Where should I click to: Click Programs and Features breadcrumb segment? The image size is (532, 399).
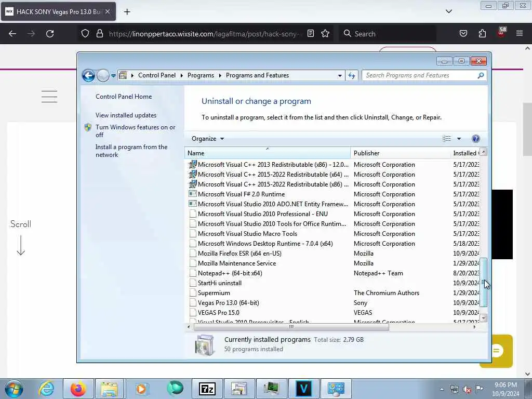point(257,75)
